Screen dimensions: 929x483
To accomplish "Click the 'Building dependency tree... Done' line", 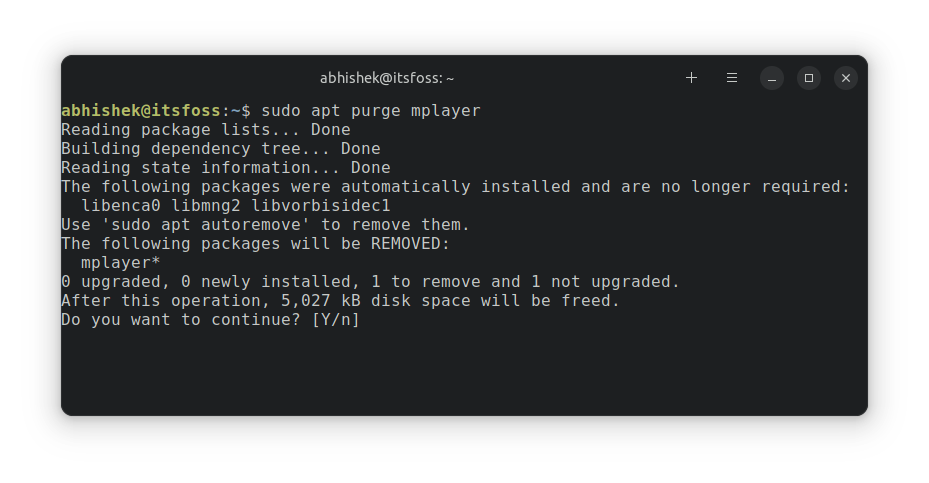I will (x=221, y=149).
